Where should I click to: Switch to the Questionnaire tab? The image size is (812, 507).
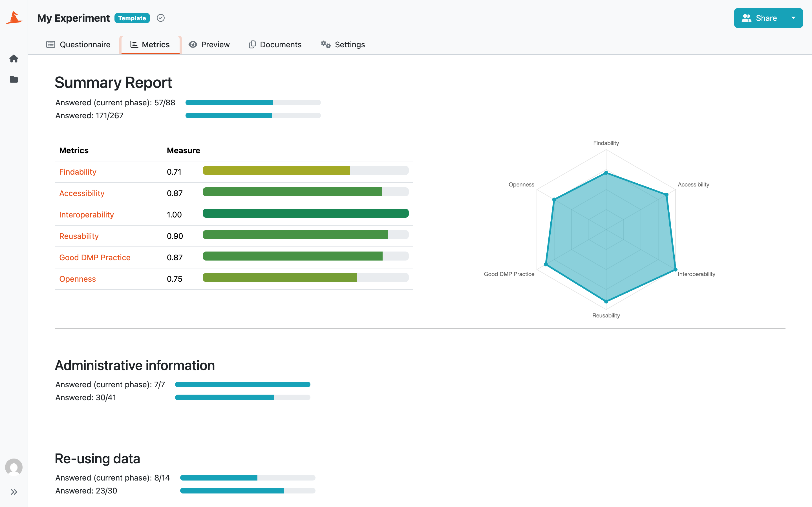(x=78, y=45)
